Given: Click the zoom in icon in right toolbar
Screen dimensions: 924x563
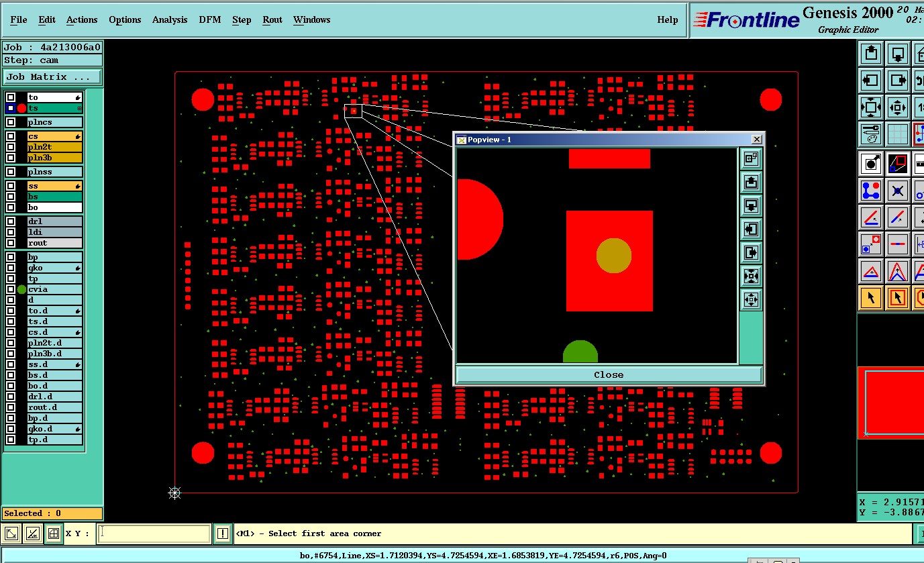Looking at the screenshot, I should 870,107.
